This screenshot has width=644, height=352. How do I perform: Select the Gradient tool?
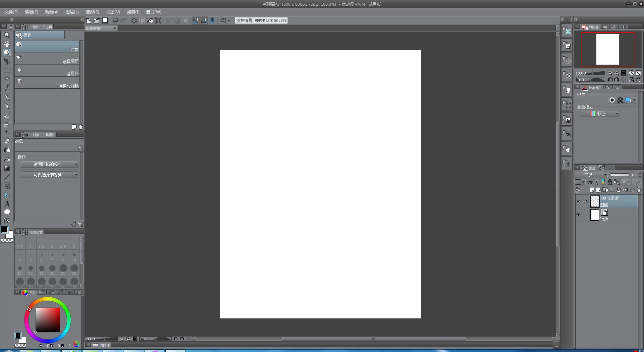[x=7, y=168]
